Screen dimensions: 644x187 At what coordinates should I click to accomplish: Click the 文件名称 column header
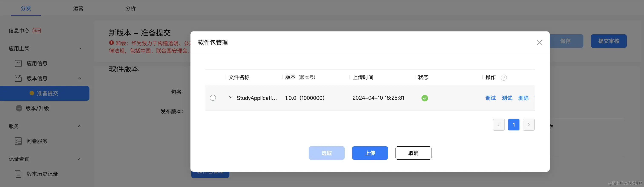pos(239,77)
